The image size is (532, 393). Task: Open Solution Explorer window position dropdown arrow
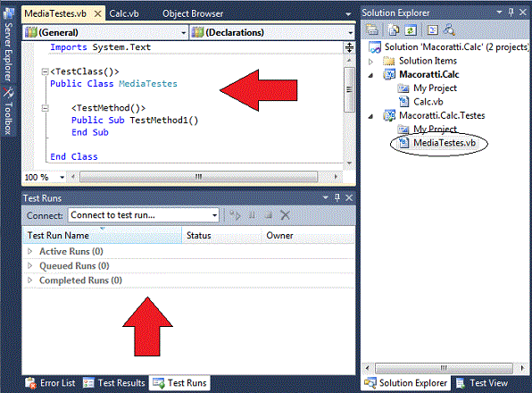pyautogui.click(x=500, y=13)
